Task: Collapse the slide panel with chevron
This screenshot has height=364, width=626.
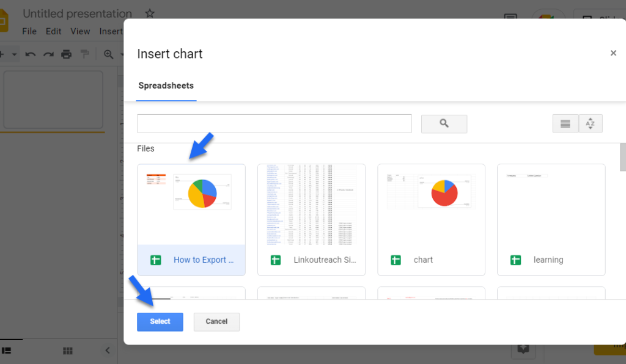Action: 108,351
